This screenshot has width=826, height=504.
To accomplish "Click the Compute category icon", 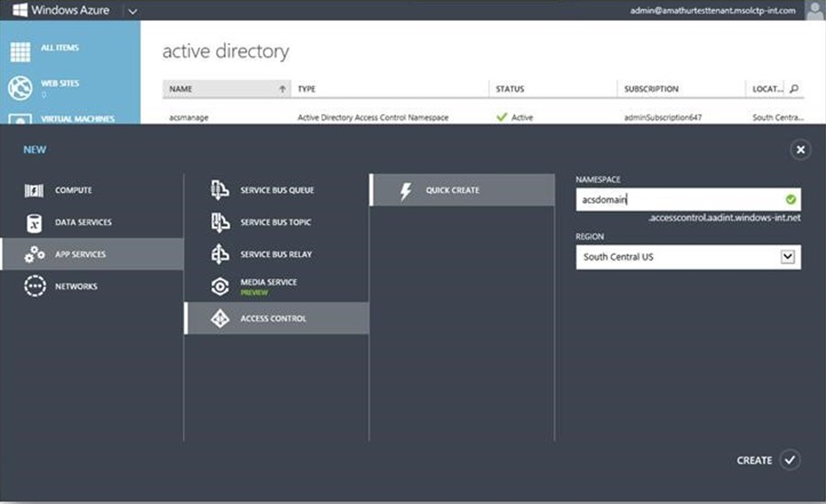I will pos(34,190).
